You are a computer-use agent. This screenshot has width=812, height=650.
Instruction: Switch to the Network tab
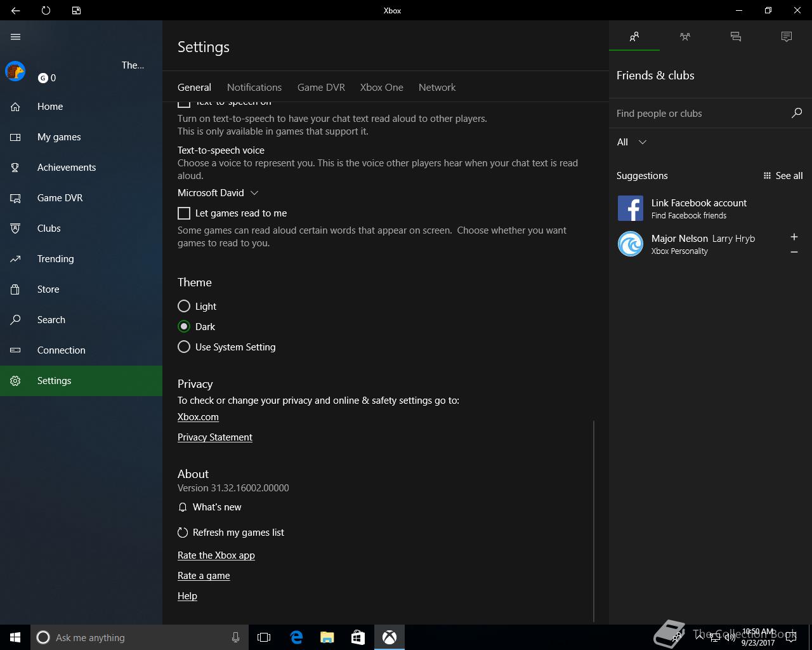pos(437,88)
